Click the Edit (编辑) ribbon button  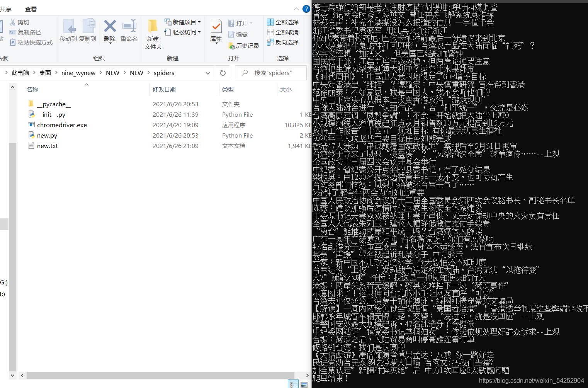[x=238, y=34]
